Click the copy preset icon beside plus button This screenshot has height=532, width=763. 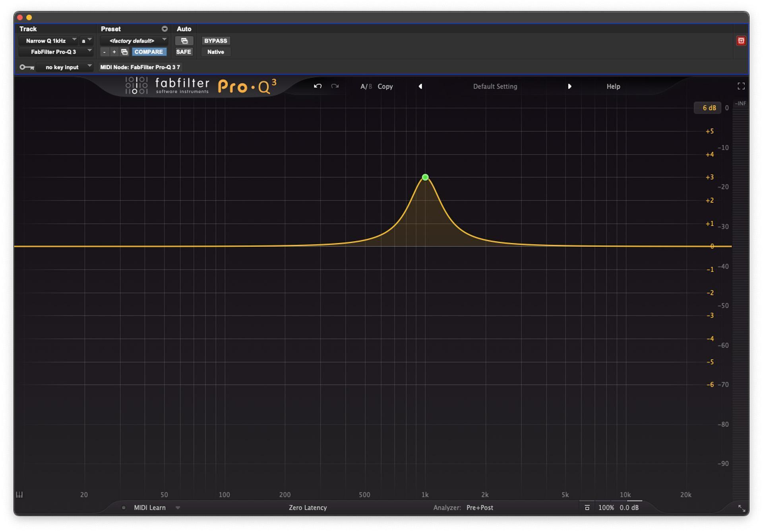124,52
